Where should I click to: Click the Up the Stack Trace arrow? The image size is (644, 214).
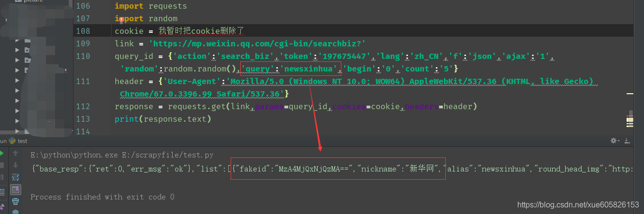15,154
